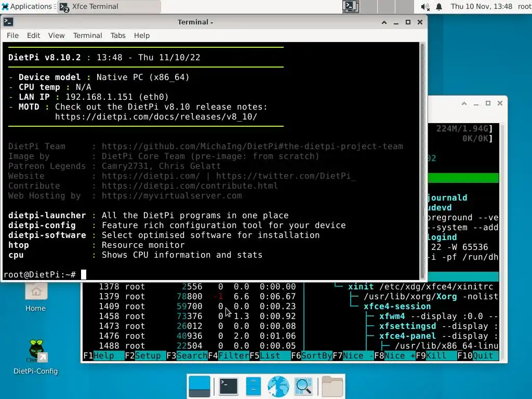Click F10 Quit in the htop bar

coord(478,355)
